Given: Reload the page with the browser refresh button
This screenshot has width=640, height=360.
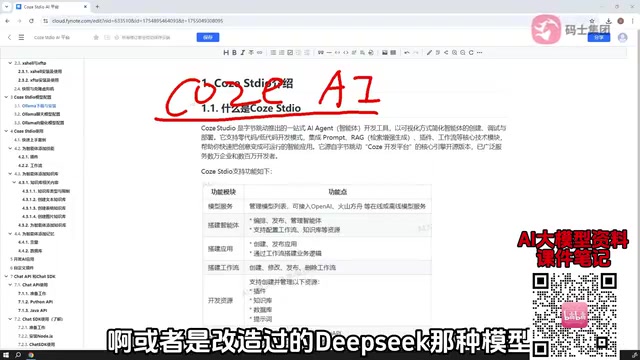Looking at the screenshot, I should point(31,21).
